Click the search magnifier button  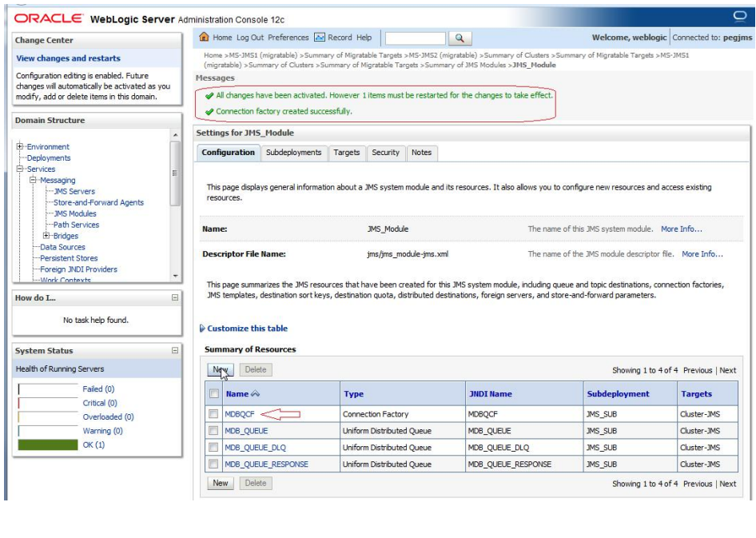(460, 38)
